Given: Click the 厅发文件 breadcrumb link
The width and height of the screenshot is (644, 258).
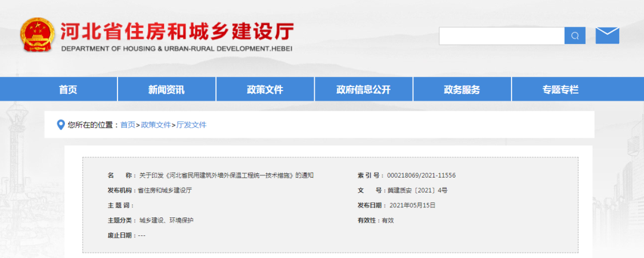Looking at the screenshot, I should click(x=191, y=125).
